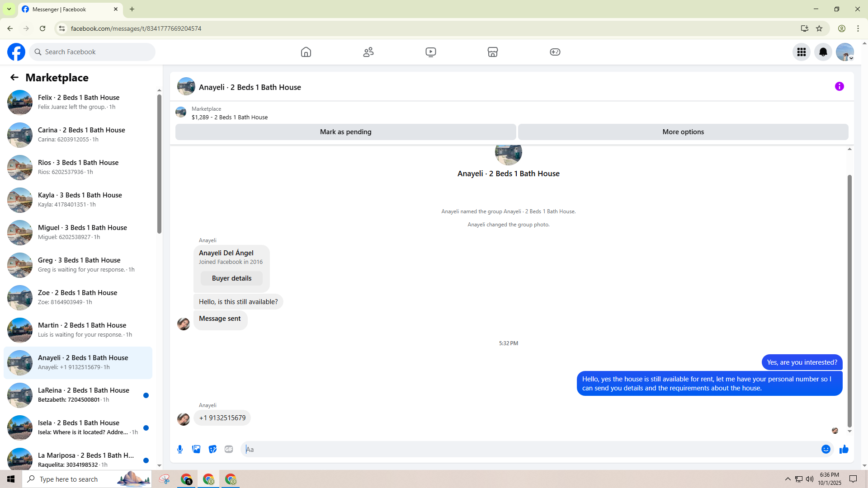Choose a GIF icon

point(229,449)
